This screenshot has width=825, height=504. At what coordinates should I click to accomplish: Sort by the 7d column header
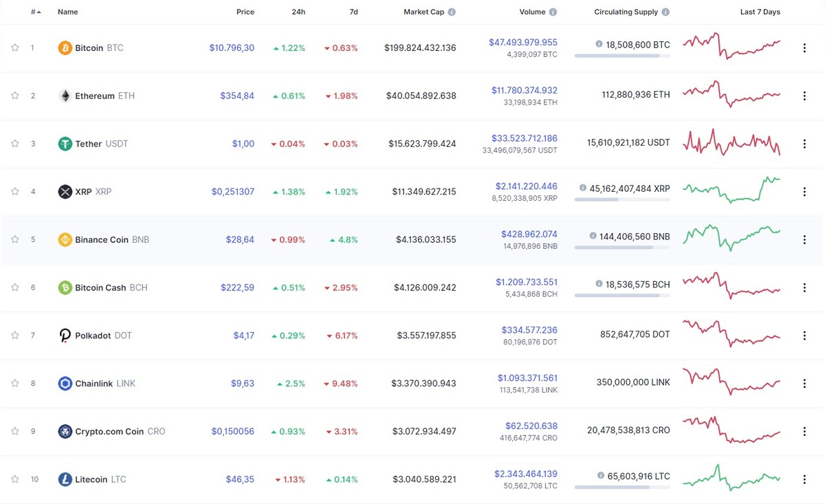(x=353, y=12)
